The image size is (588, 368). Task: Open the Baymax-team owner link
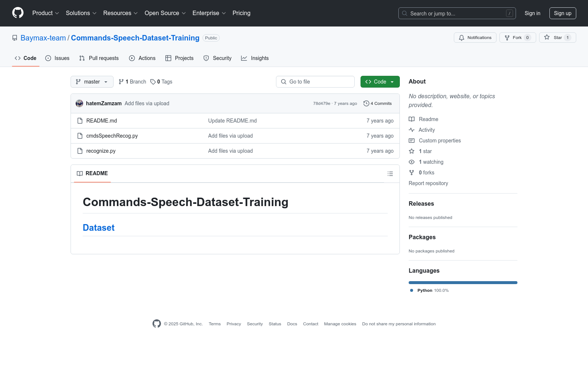coord(43,38)
